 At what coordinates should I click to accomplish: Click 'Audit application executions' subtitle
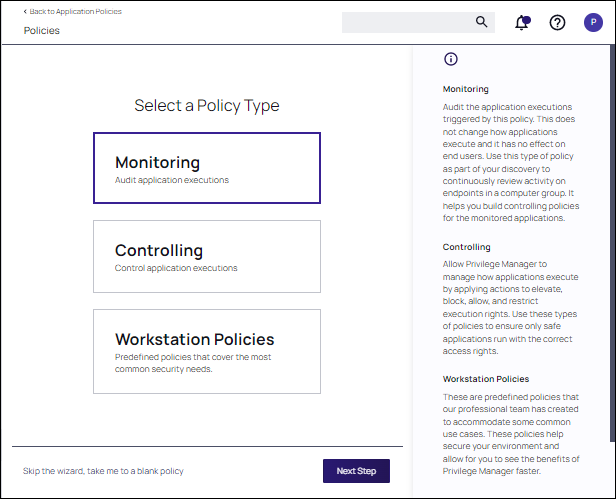coord(172,180)
